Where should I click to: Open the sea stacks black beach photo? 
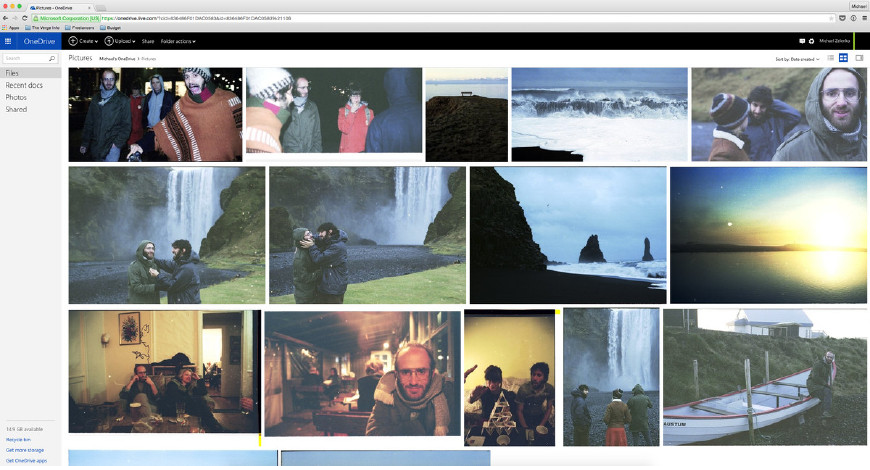[x=568, y=235]
